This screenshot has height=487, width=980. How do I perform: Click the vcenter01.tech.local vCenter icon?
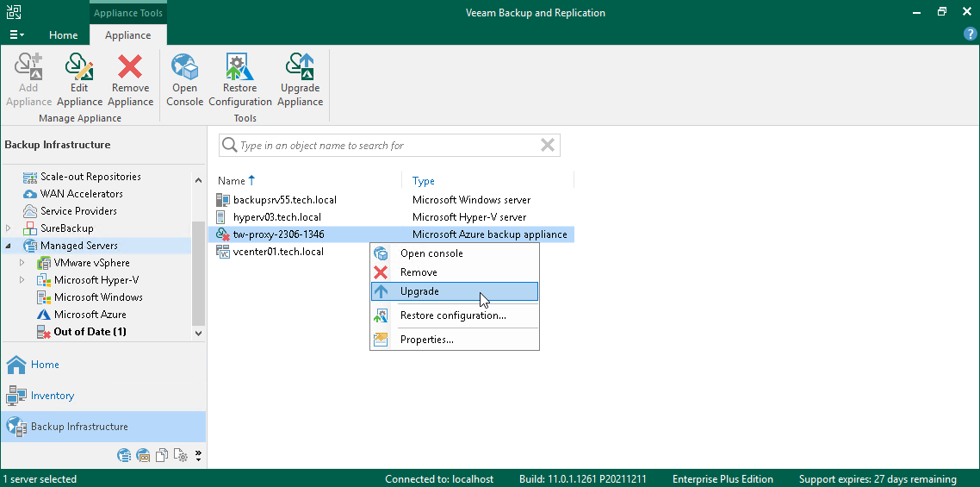click(x=222, y=252)
